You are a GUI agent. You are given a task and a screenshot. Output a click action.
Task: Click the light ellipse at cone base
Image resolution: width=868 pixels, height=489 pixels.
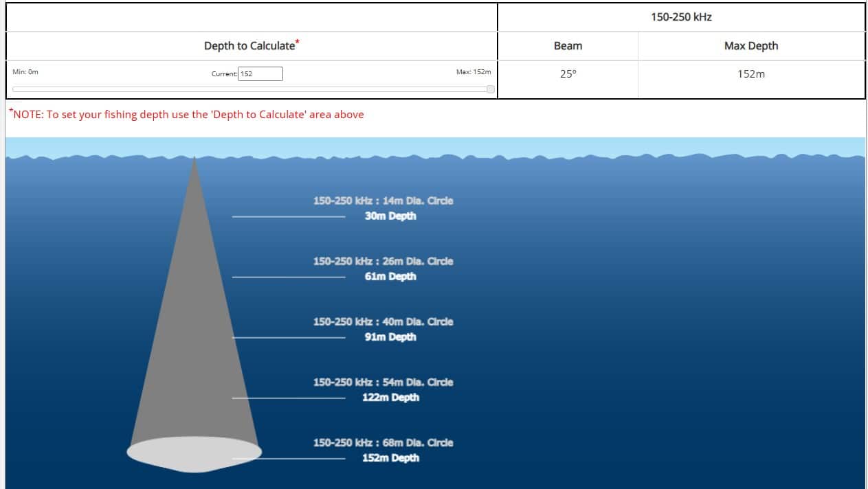194,453
